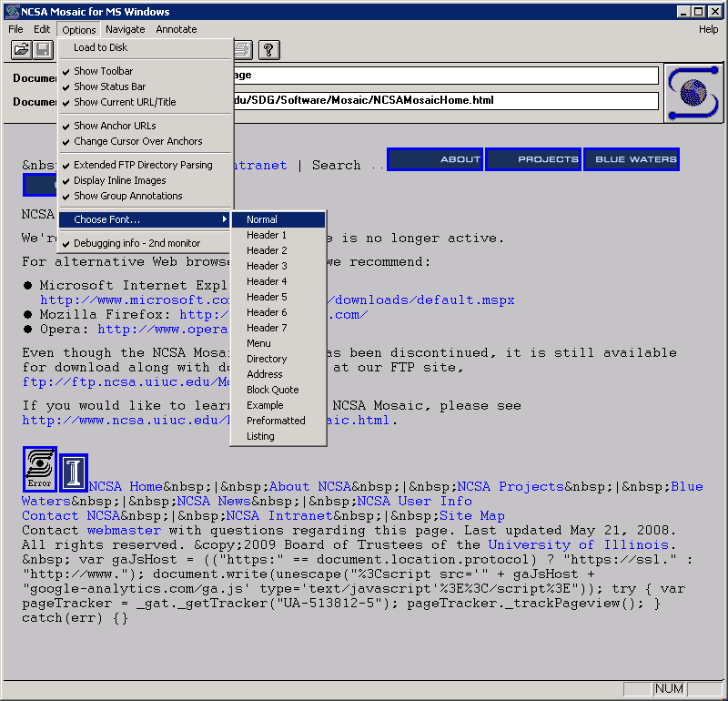Click the Save (floppy disk) toolbar icon
This screenshot has height=701, width=728.
tap(43, 50)
